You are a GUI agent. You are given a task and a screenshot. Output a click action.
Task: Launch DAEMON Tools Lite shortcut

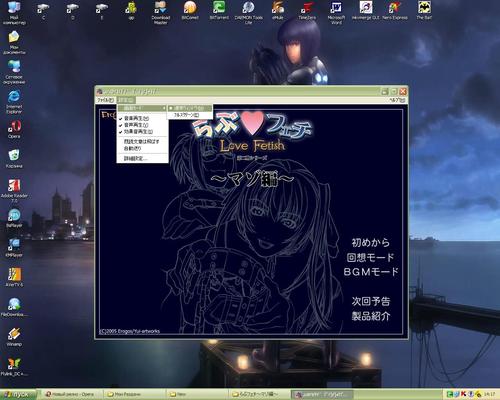point(248,13)
